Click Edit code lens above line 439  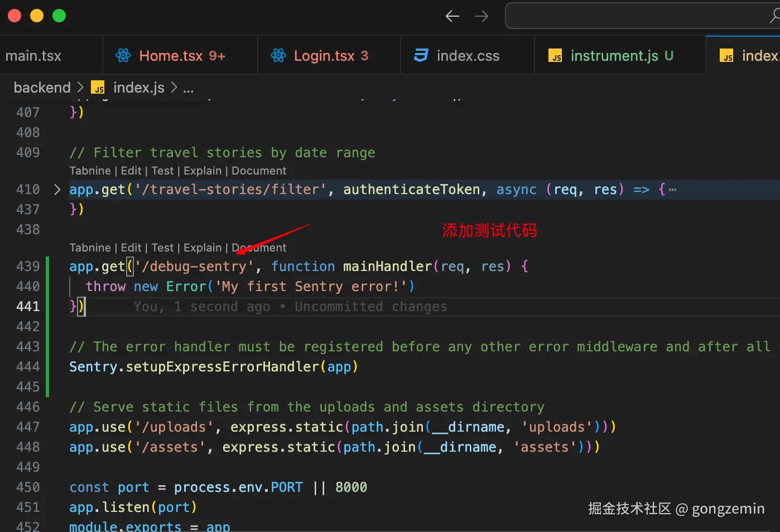[131, 248]
